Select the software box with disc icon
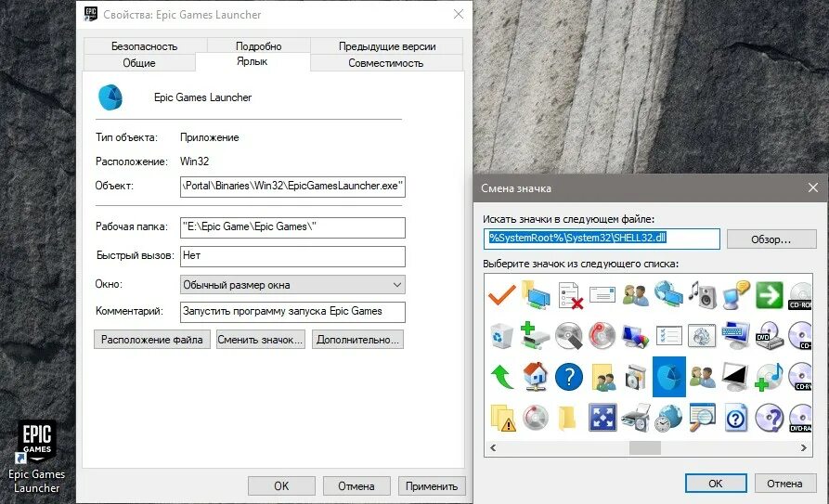The image size is (829, 504). [636, 377]
